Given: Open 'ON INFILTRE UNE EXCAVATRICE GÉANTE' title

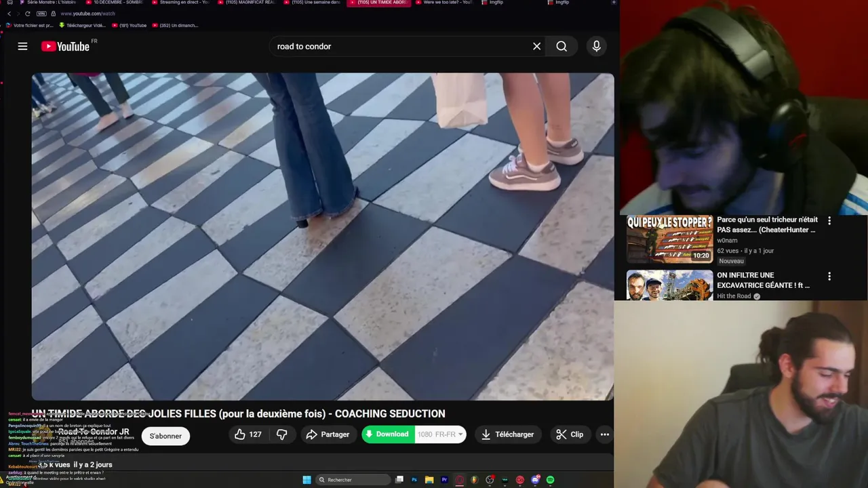Looking at the screenshot, I should pos(764,281).
